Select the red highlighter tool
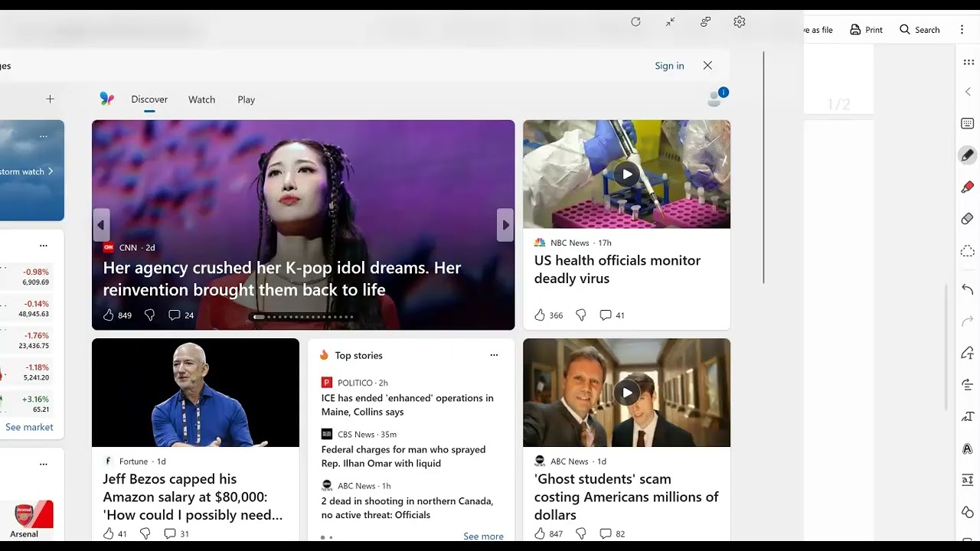The image size is (980, 551). tap(968, 187)
